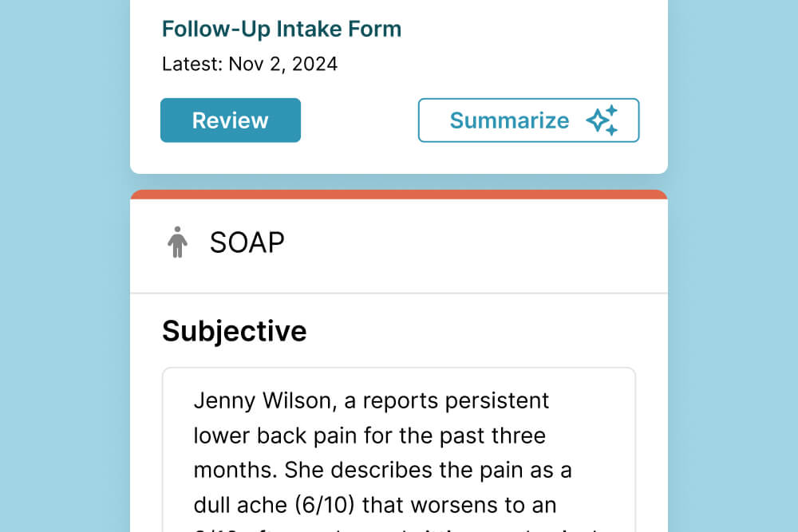The image size is (798, 532).
Task: Click the sparkle stars inside the Summarize button
Action: pyautogui.click(x=604, y=120)
